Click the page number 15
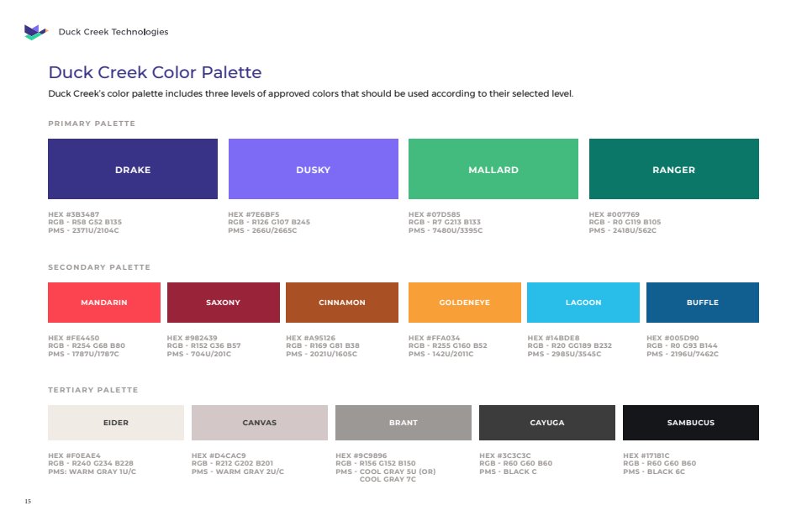This screenshot has height=532, width=807. click(28, 501)
